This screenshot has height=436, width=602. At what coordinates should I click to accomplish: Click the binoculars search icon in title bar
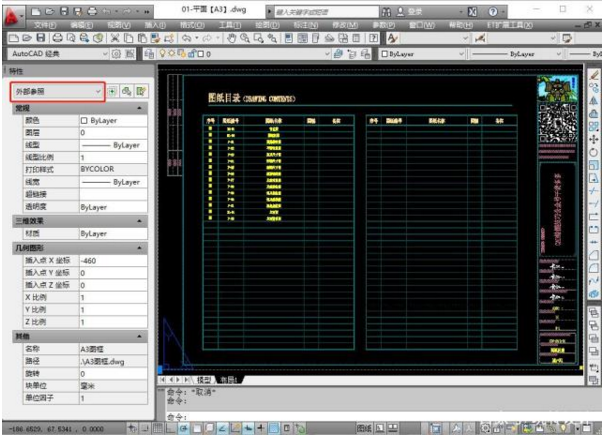click(386, 12)
